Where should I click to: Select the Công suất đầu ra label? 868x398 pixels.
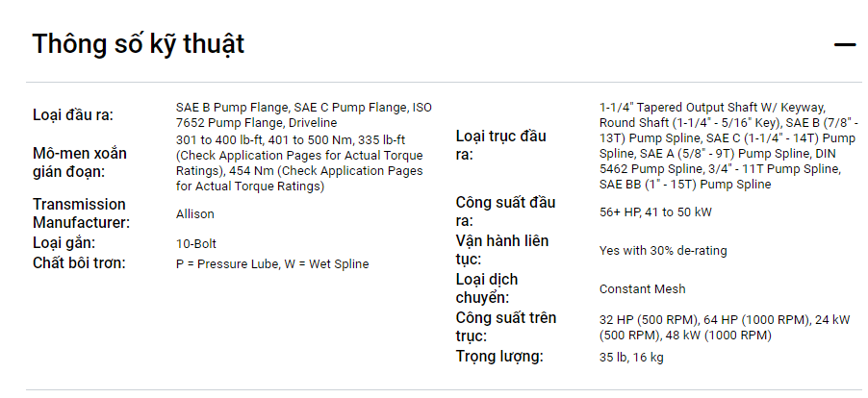coord(505,211)
